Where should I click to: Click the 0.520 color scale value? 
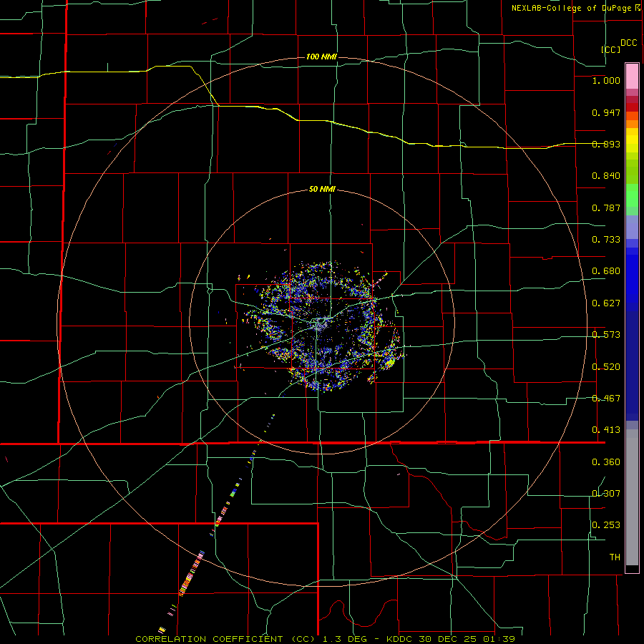[x=606, y=367]
